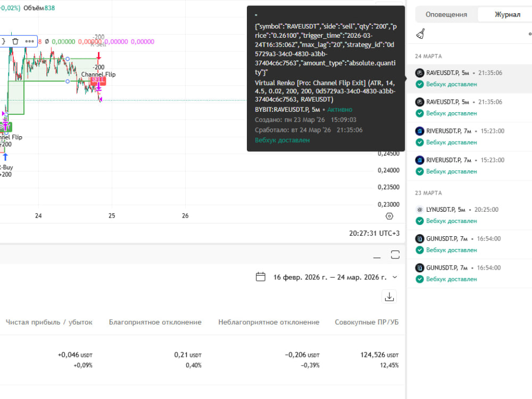Click the SELL label on the chart
This screenshot has height=399, width=532.
[x=98, y=81]
